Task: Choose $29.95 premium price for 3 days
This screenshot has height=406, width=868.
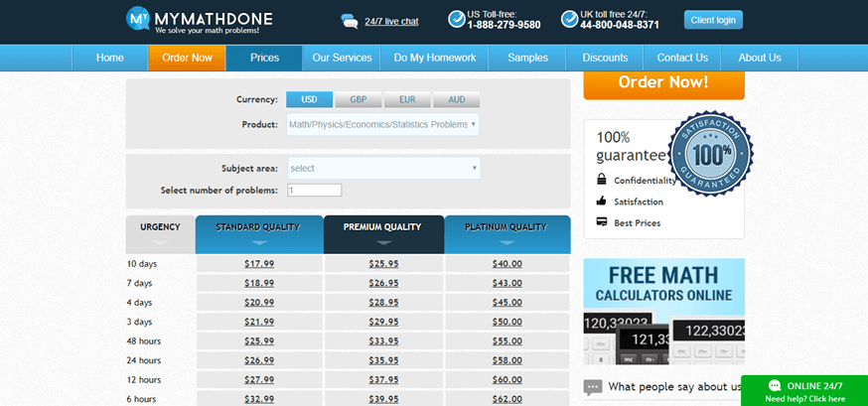Action: [383, 322]
